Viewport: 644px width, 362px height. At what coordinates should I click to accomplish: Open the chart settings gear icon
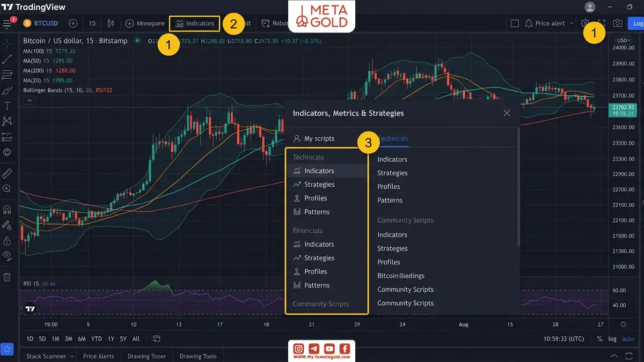tap(585, 24)
